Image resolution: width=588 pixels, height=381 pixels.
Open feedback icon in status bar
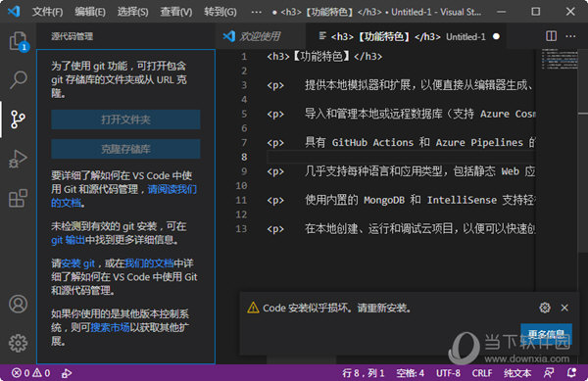point(549,373)
